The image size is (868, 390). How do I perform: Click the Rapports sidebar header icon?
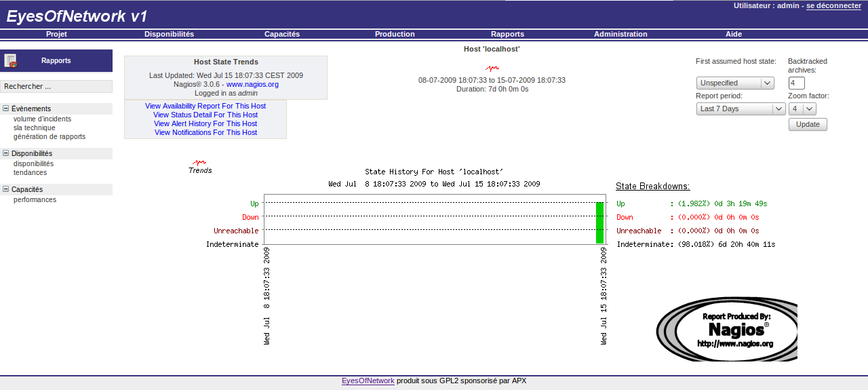pyautogui.click(x=10, y=61)
